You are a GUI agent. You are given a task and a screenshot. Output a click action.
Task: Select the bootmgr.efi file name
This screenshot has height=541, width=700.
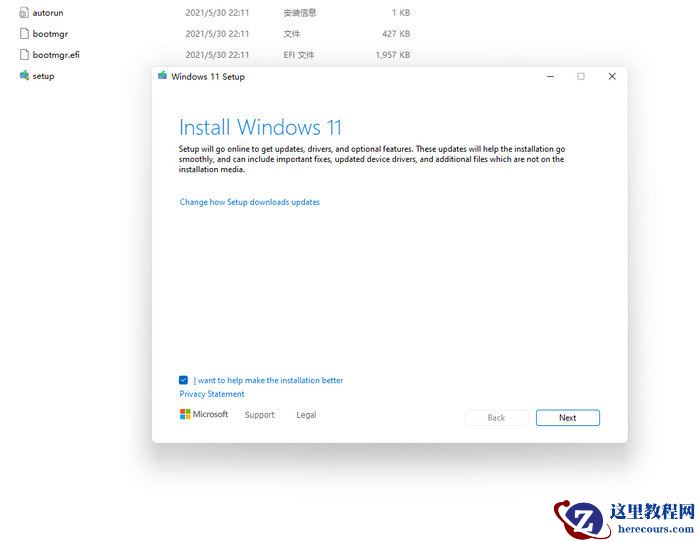click(x=56, y=55)
